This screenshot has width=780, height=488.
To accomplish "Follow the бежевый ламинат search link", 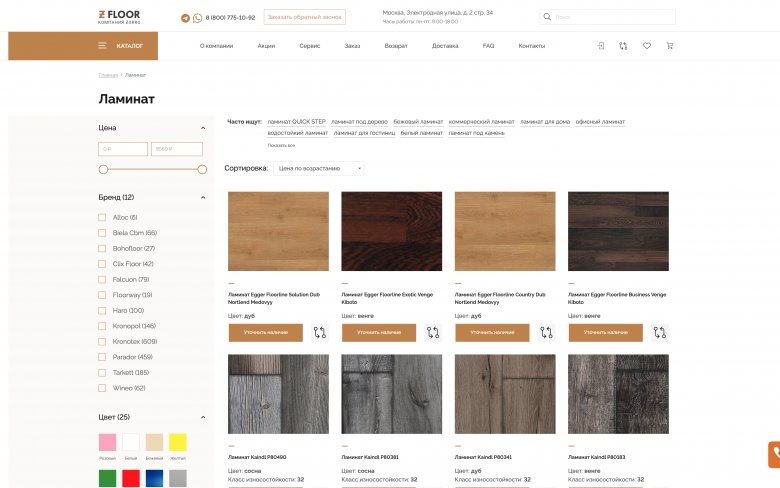I will pos(418,122).
